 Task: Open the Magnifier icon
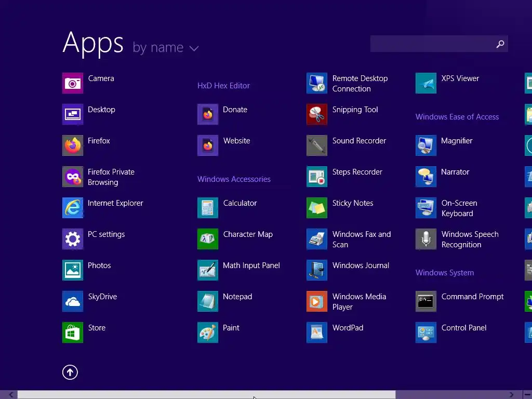point(426,145)
